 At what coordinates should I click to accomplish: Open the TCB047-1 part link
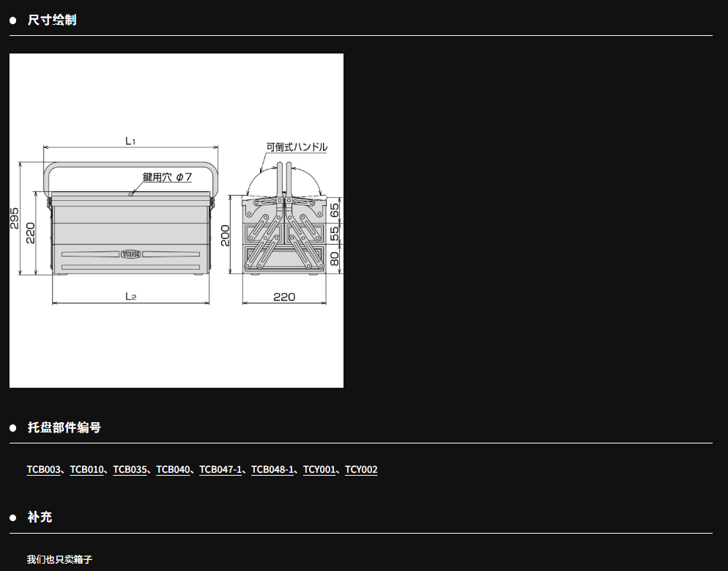coord(220,470)
